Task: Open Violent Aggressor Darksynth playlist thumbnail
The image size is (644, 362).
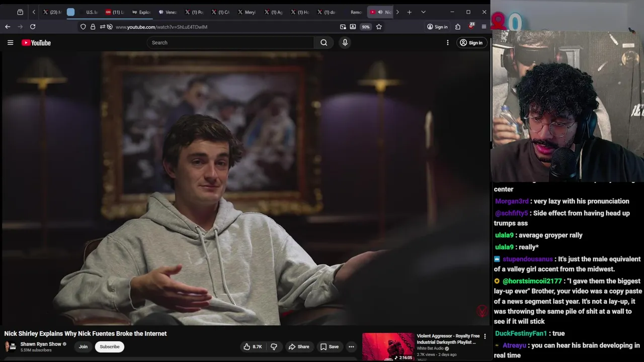Action: [x=388, y=347]
